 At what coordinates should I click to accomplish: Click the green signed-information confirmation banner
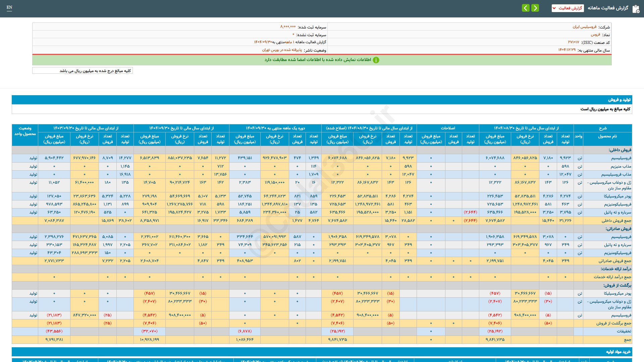[322, 60]
